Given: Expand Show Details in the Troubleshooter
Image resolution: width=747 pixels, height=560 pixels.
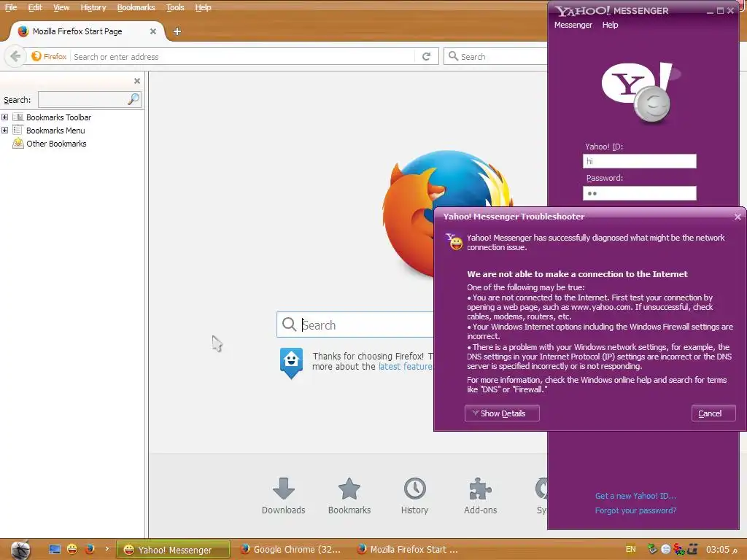Looking at the screenshot, I should pos(502,413).
